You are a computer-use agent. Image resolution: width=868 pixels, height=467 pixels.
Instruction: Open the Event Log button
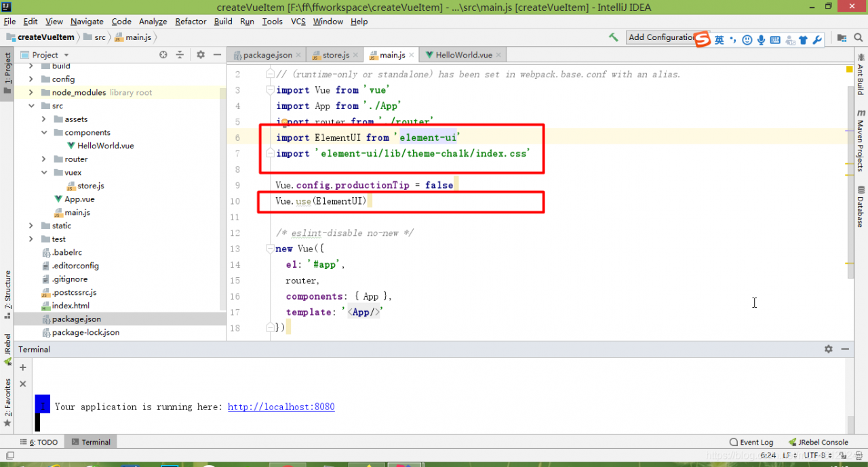pos(751,442)
